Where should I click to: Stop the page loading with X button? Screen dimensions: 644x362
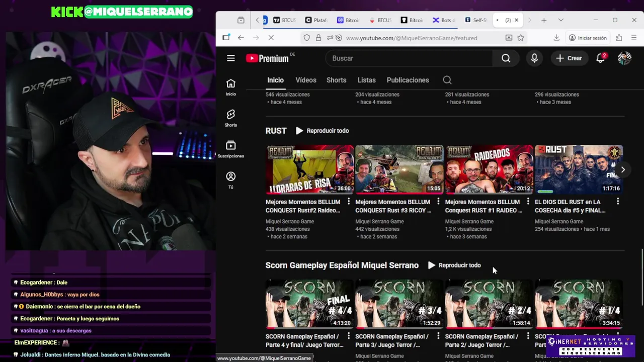[271, 38]
